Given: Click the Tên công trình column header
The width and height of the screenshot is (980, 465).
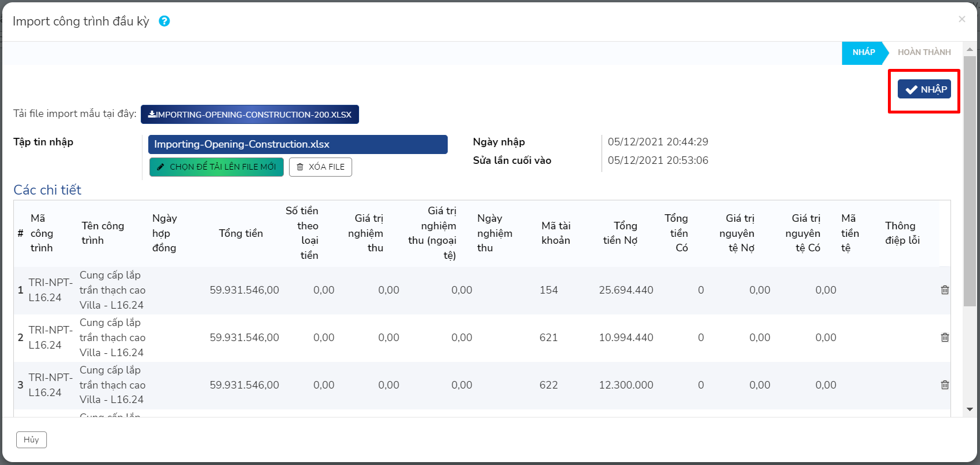Looking at the screenshot, I should (x=103, y=233).
